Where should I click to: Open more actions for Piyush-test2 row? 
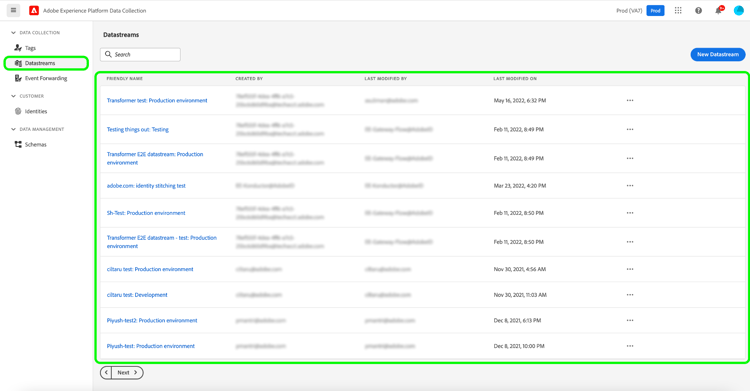(x=630, y=321)
